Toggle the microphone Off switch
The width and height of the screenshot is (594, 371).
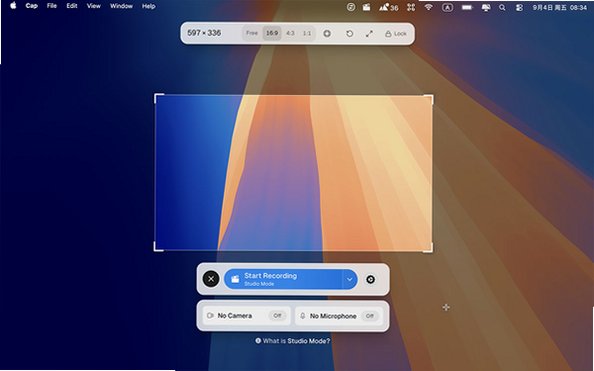(370, 316)
